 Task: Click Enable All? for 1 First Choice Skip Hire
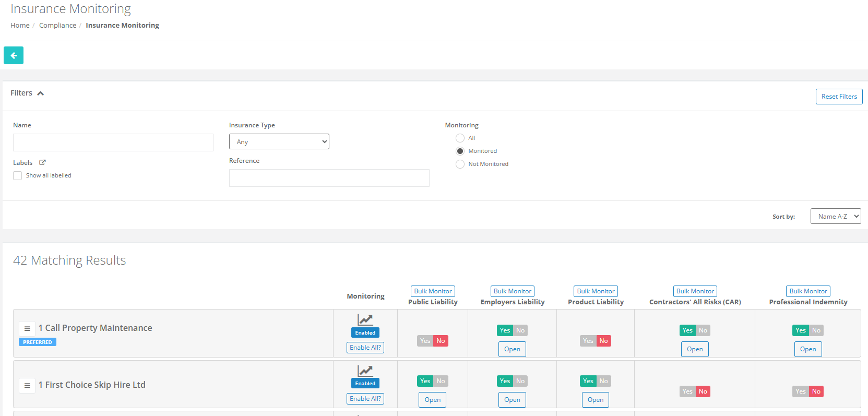[x=365, y=399]
